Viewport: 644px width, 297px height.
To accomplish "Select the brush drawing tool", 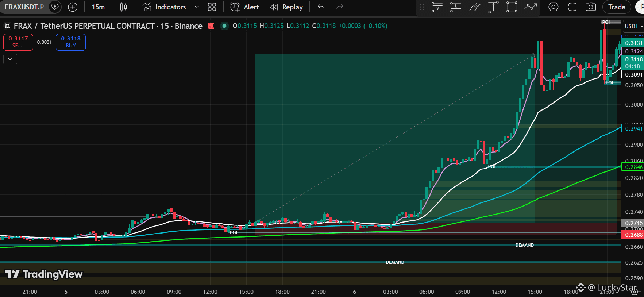I will (x=475, y=7).
